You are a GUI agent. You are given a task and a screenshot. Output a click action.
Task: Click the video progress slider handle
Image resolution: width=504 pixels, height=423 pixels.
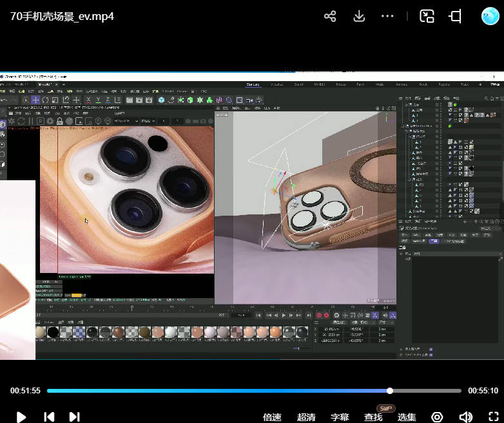tap(390, 391)
